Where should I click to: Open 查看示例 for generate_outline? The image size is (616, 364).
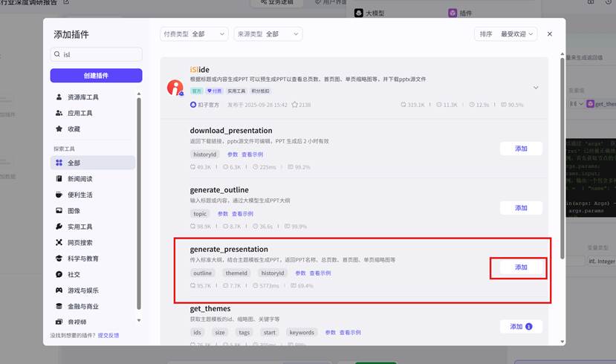[x=242, y=214]
